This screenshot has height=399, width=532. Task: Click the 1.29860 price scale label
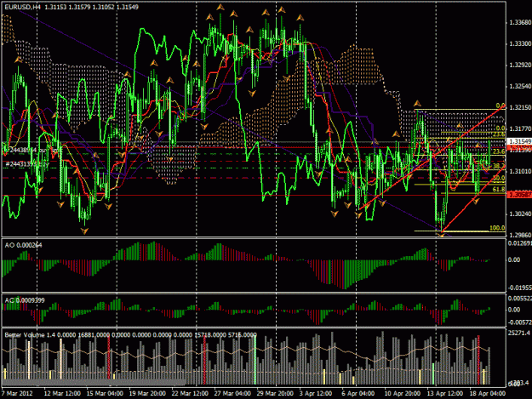coord(520,235)
